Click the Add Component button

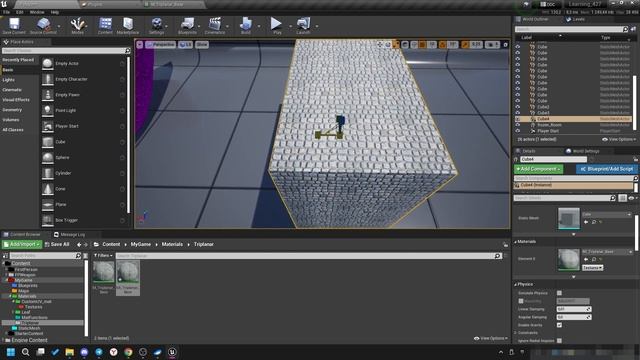tap(538, 169)
